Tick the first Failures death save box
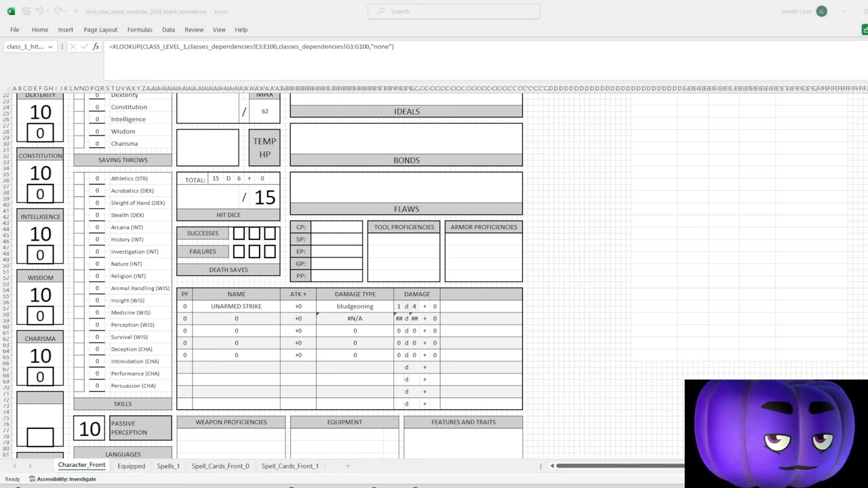 239,251
